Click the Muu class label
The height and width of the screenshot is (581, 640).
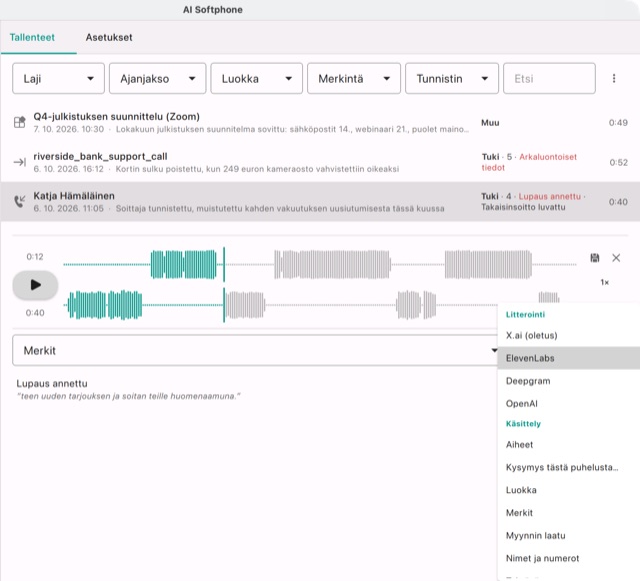click(490, 122)
